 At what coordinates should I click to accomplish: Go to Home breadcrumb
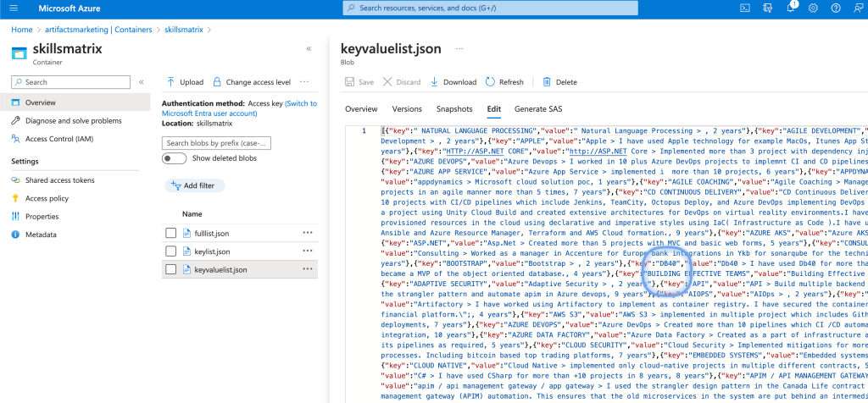21,30
